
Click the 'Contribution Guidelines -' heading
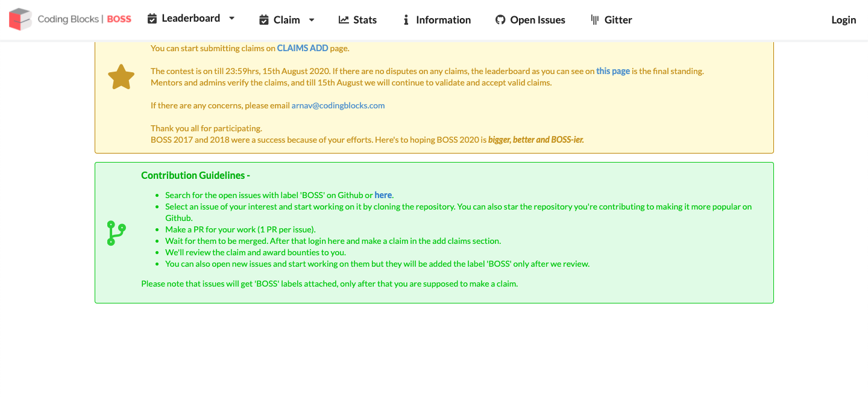click(x=195, y=176)
